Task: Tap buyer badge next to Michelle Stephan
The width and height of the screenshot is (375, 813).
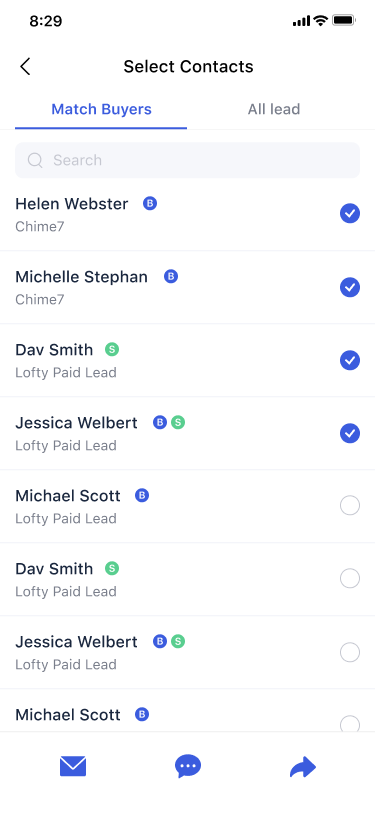Action: coord(171,276)
